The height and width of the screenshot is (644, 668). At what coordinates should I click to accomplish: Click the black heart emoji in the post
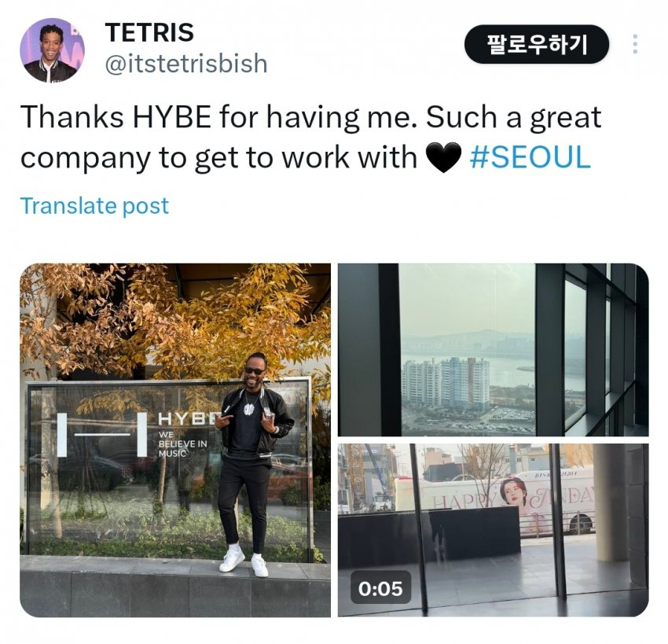[443, 157]
